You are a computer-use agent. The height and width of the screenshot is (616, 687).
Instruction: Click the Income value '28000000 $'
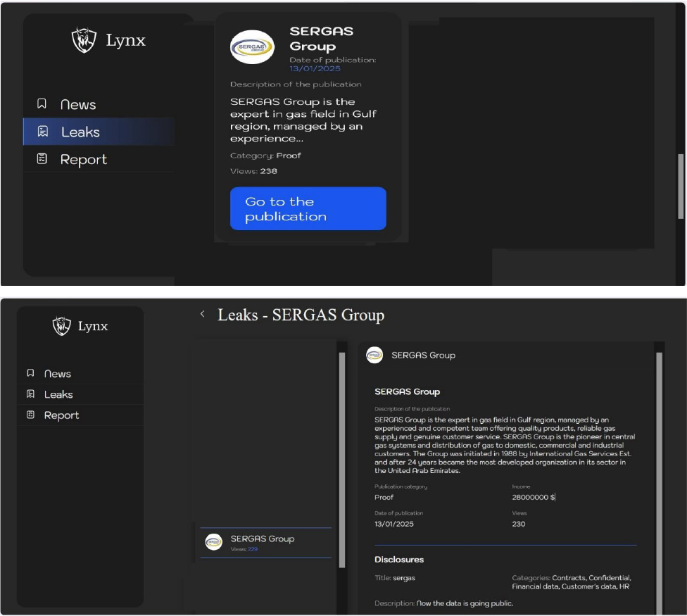(534, 497)
